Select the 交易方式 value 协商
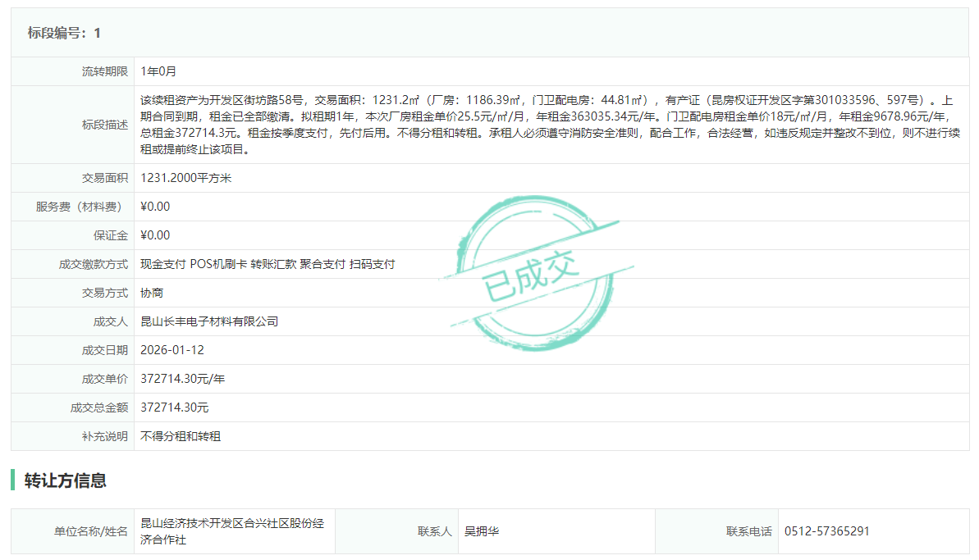 tap(152, 293)
